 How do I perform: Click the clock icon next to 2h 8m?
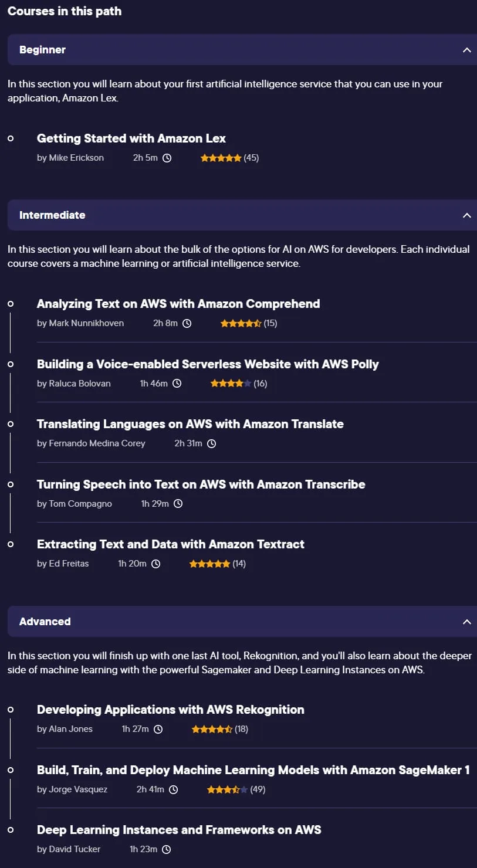coord(187,323)
